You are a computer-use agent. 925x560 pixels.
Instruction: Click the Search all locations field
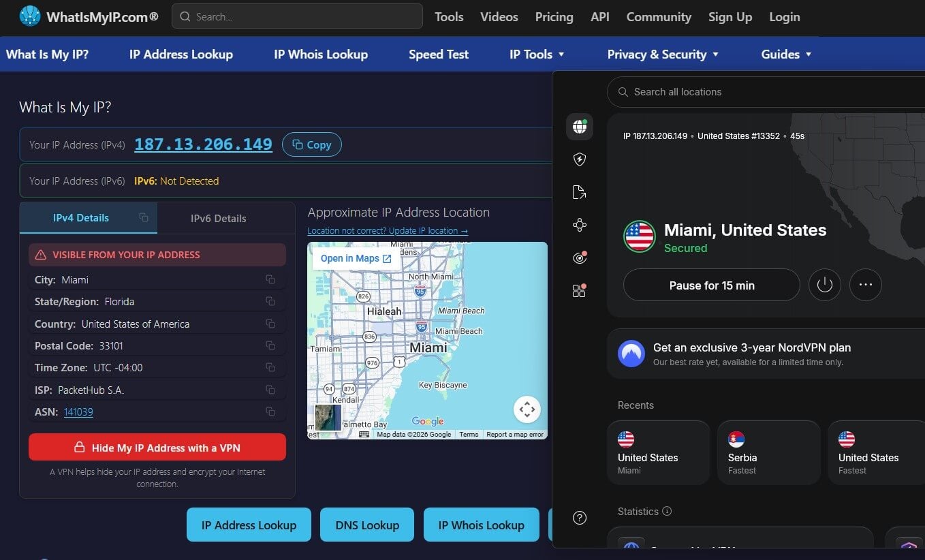pos(766,92)
